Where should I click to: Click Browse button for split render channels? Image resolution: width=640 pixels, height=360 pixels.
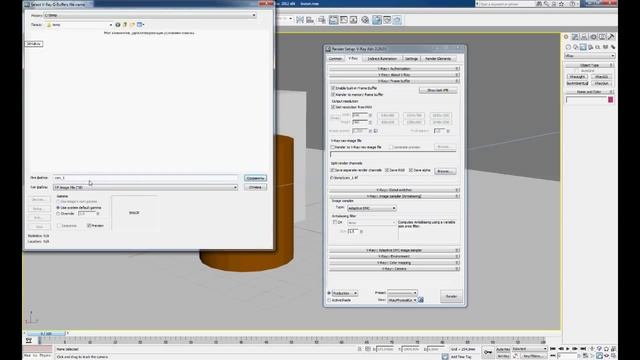coord(445,171)
